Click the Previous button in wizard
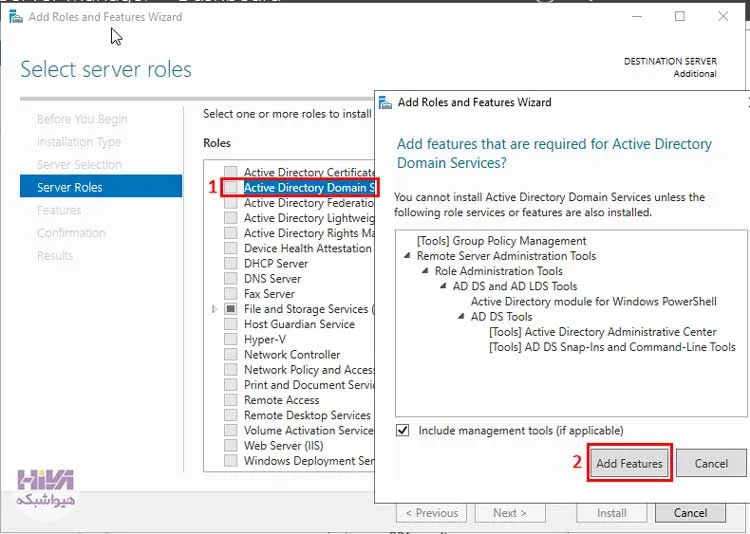Viewport: 750px width, 534px height. coord(431,513)
